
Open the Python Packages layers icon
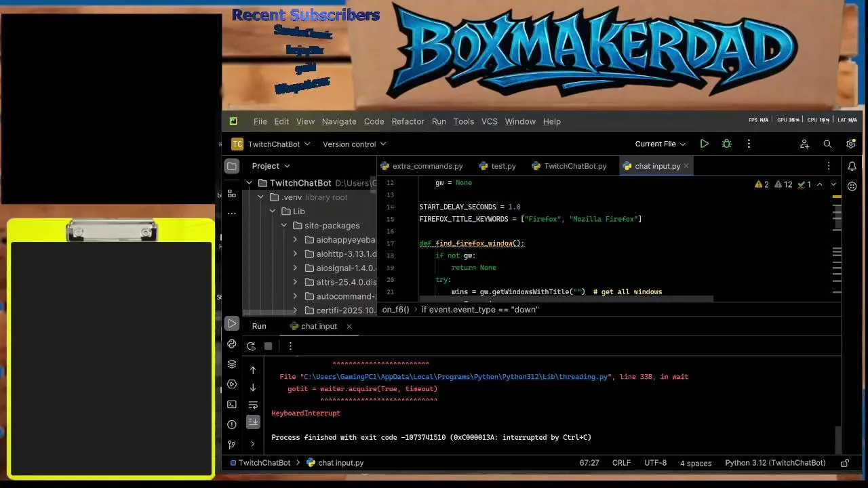(232, 364)
